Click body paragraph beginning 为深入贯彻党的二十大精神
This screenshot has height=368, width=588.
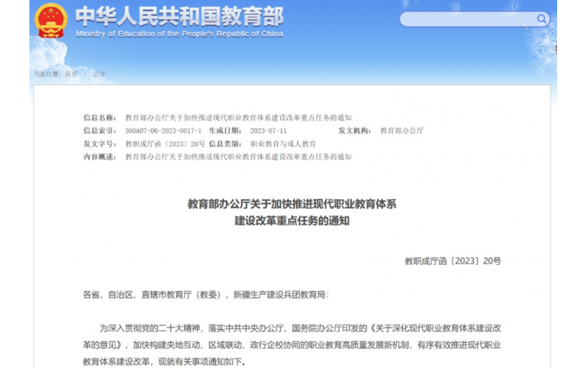tap(300, 328)
